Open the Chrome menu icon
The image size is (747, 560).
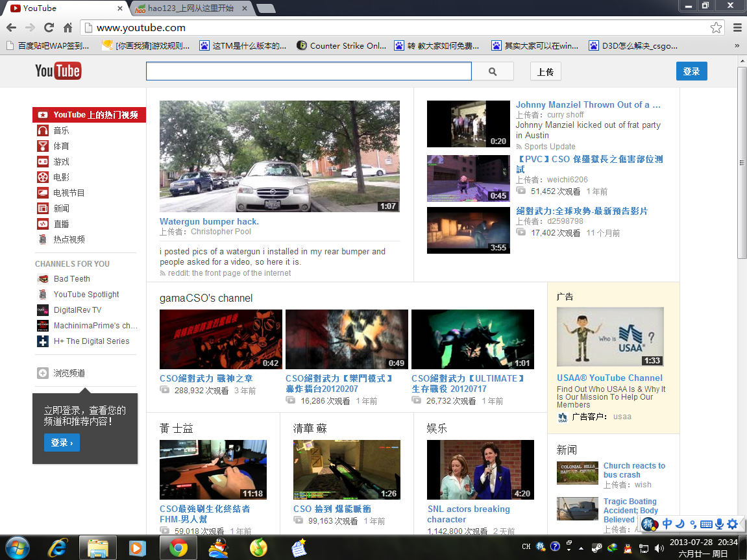tap(737, 28)
